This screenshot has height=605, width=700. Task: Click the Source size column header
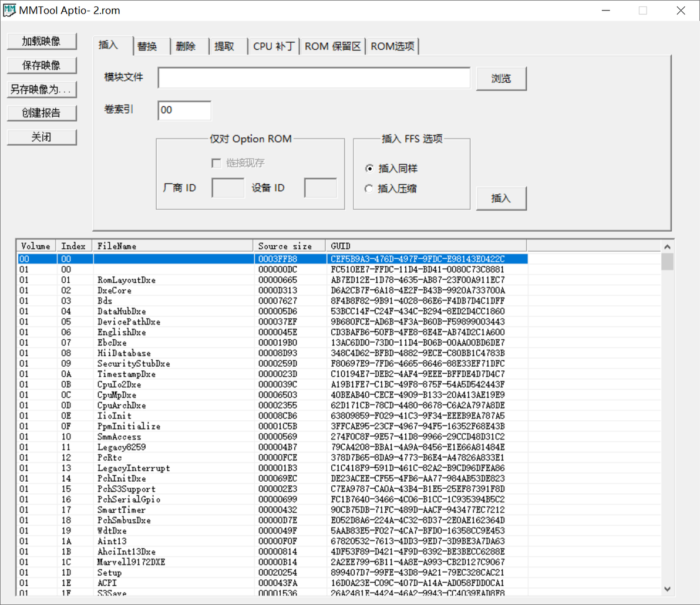(290, 246)
